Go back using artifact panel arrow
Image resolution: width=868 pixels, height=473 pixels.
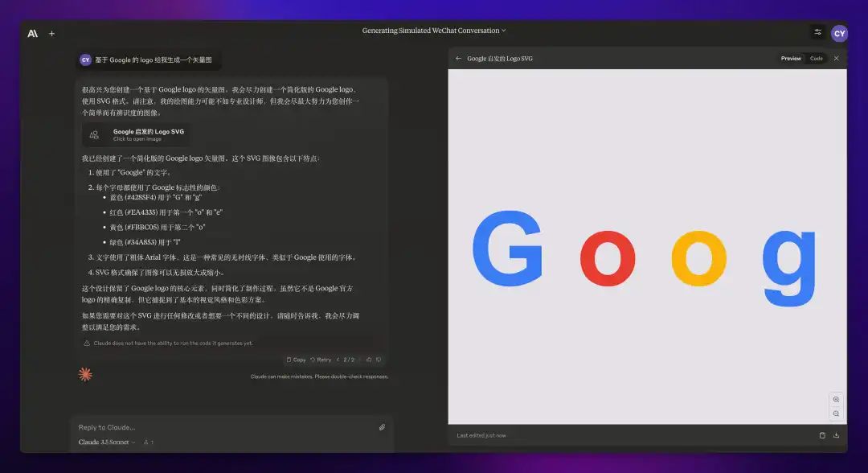pos(458,58)
